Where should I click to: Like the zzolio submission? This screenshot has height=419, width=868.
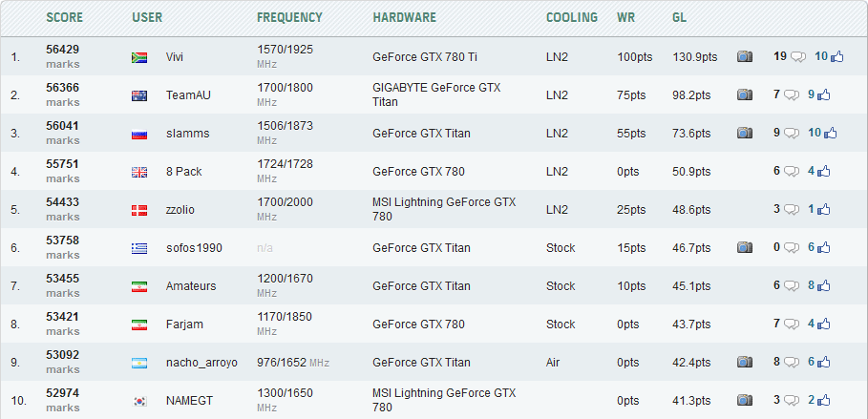tap(824, 209)
